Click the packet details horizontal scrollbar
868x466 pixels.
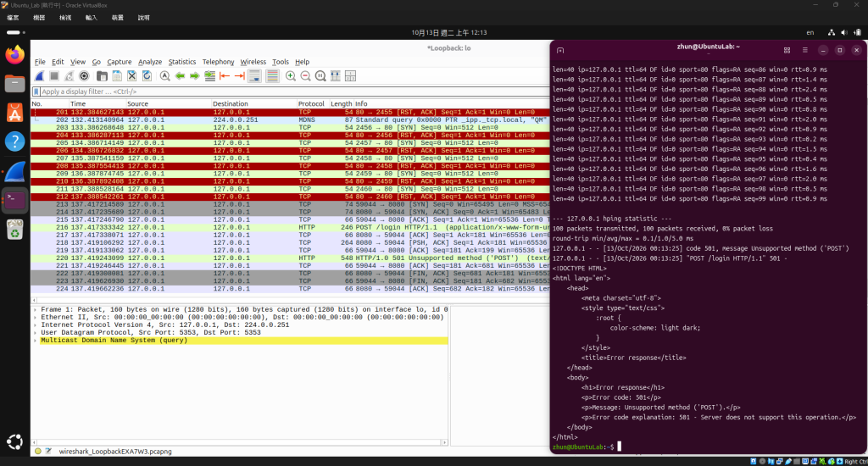239,442
